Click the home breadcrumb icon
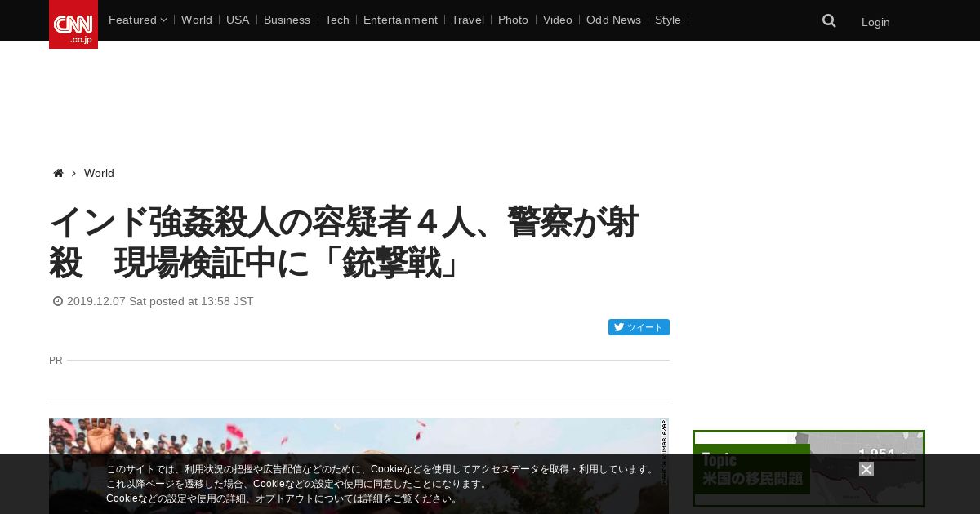The width and height of the screenshot is (980, 514). (58, 173)
